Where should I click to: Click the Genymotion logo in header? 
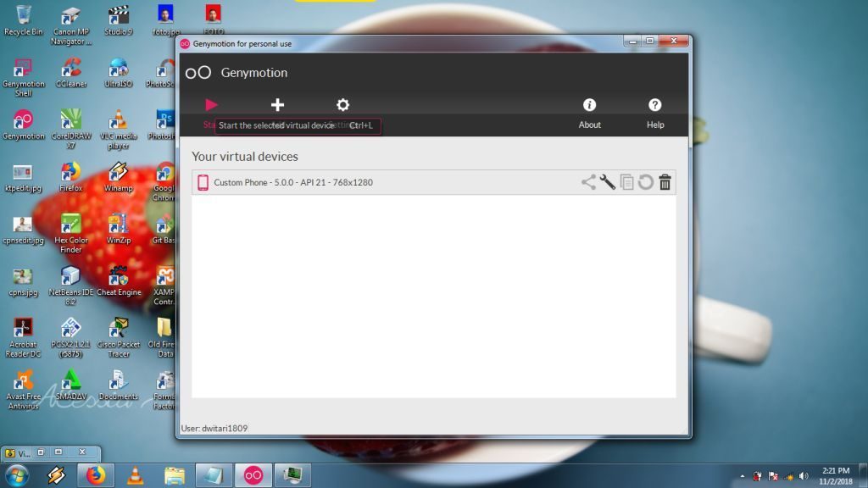click(198, 73)
